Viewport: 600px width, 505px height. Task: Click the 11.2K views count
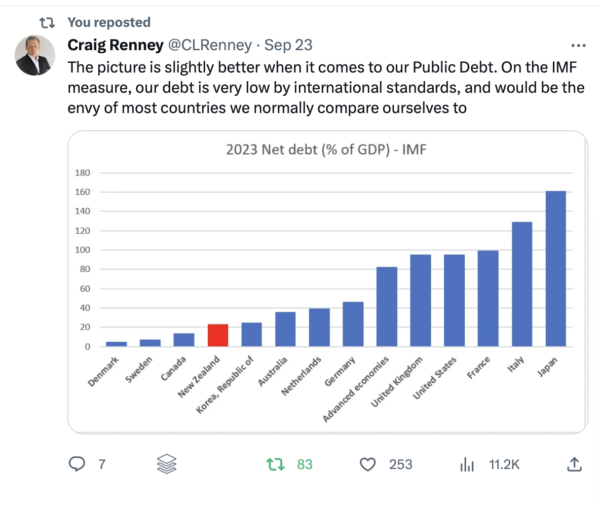tap(501, 464)
